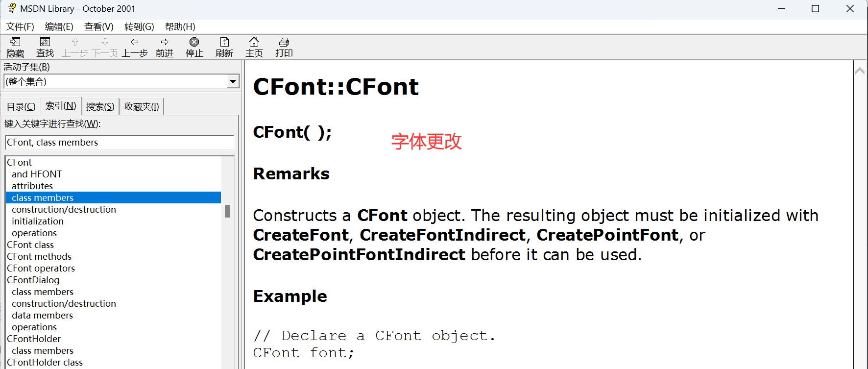Select 'CFontDialog' index entry
This screenshot has height=369, width=868.
(x=33, y=280)
